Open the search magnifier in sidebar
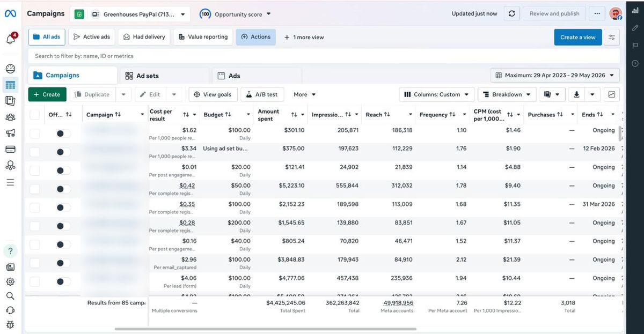Viewport: 644px width, 334px height. click(x=10, y=295)
